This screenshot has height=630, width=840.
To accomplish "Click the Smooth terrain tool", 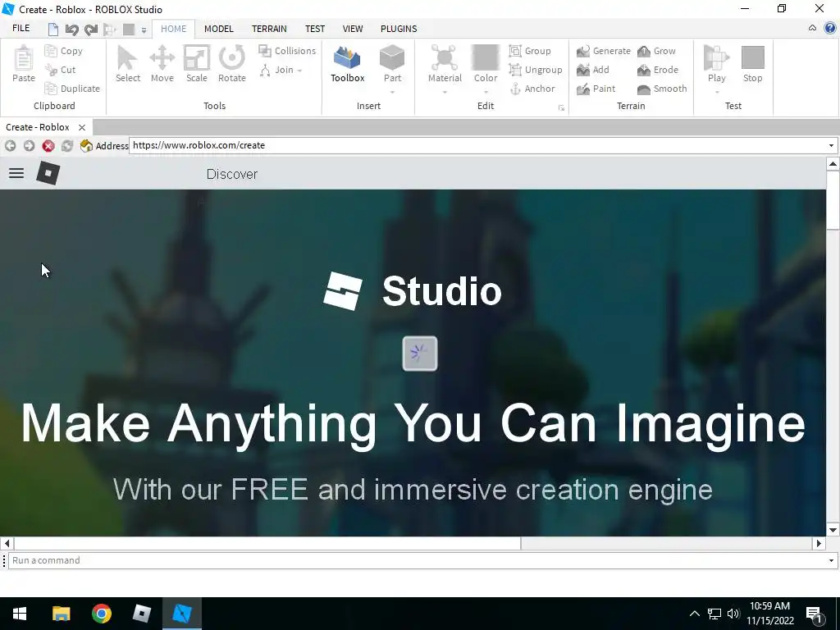I will coord(662,89).
